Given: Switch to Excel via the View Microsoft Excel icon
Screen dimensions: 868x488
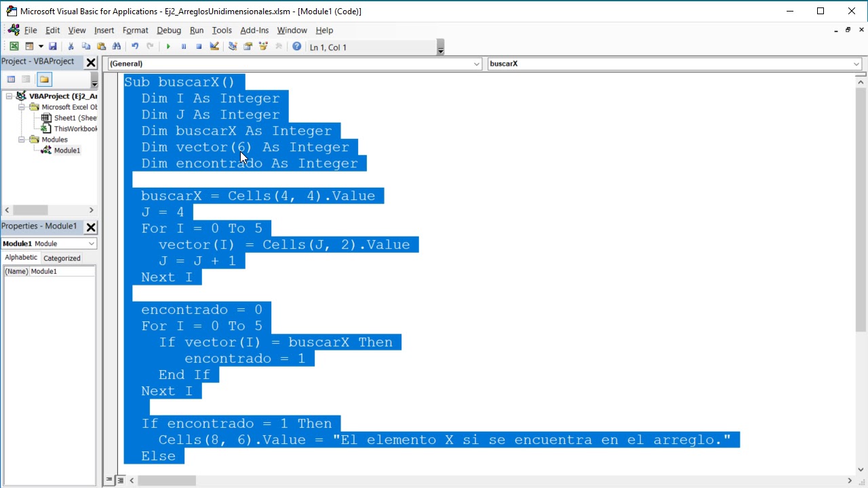Looking at the screenshot, I should [x=14, y=46].
